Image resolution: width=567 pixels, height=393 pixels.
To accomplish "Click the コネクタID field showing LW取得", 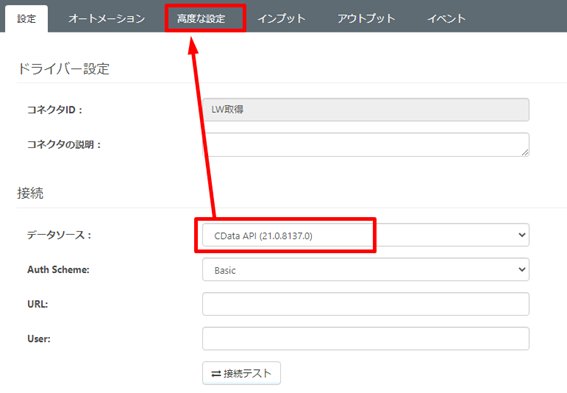I will pos(366,110).
